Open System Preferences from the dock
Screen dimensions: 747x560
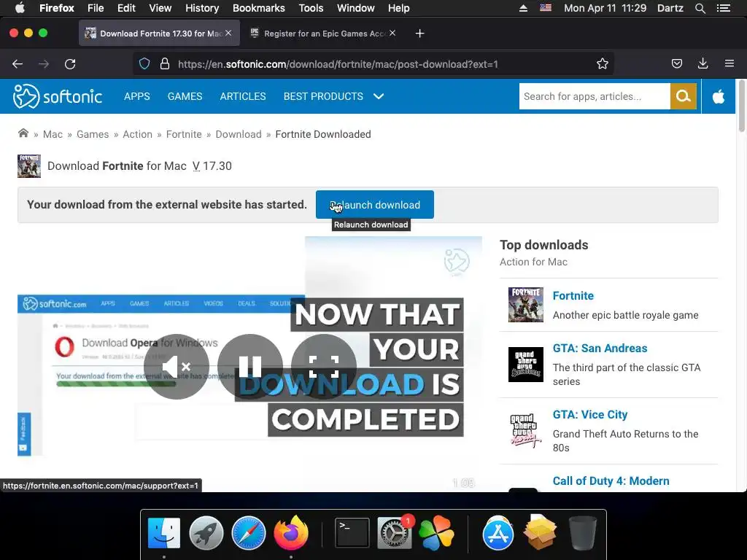pos(394,533)
